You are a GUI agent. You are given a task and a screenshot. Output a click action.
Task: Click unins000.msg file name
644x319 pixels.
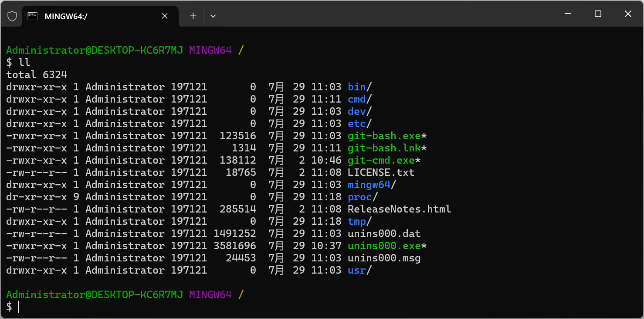(384, 258)
